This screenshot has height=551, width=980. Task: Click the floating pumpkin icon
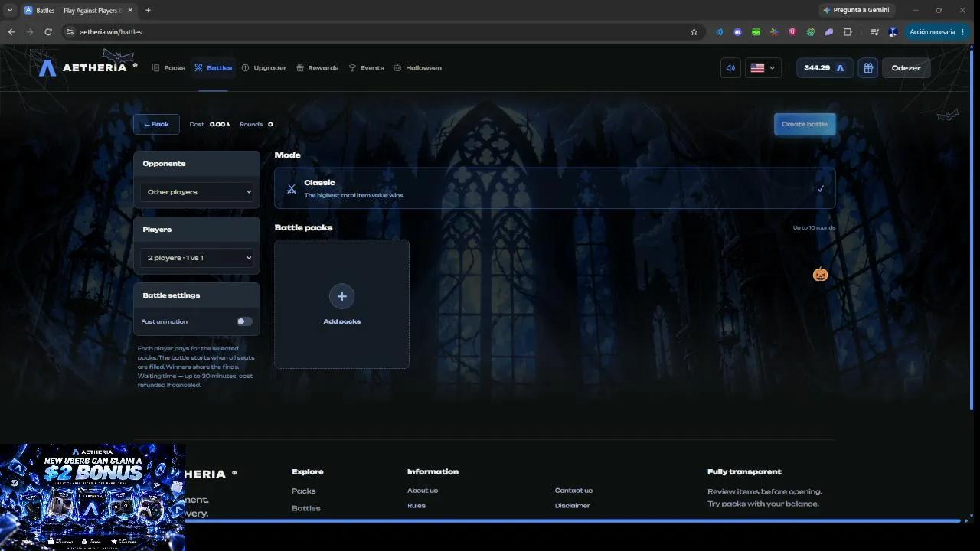point(820,274)
